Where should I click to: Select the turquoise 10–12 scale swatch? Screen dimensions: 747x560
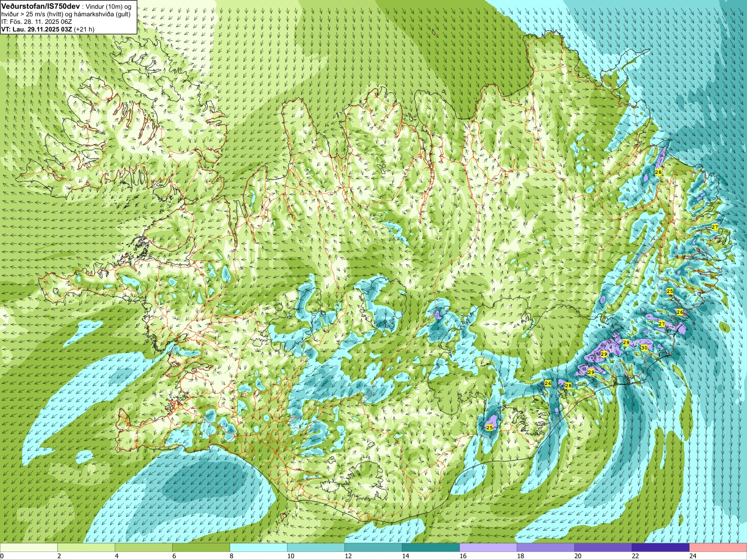[316, 548]
